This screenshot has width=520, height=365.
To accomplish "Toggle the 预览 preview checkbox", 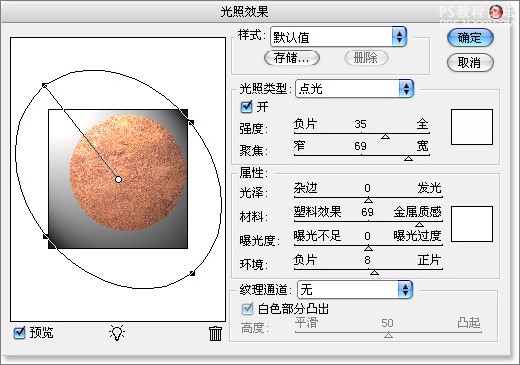I will point(19,332).
